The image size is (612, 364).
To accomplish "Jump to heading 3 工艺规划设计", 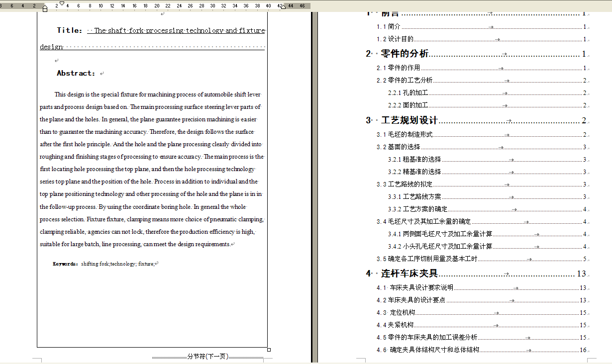I will (x=477, y=120).
